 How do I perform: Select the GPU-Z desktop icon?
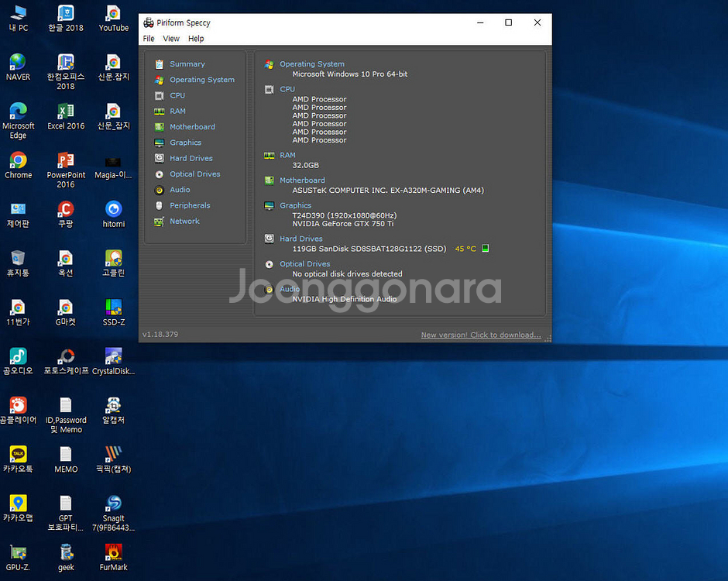pos(18,559)
